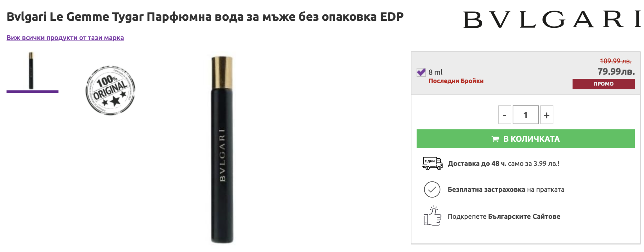Select the small perfume bottle thumbnail
Image resolution: width=644 pixels, height=252 pixels.
click(x=31, y=71)
